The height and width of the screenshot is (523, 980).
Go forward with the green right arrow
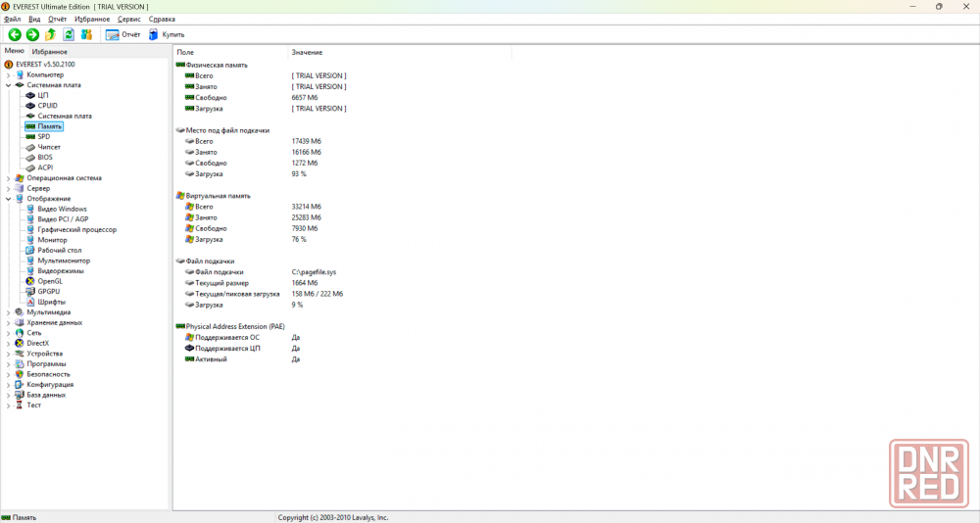pos(32,35)
